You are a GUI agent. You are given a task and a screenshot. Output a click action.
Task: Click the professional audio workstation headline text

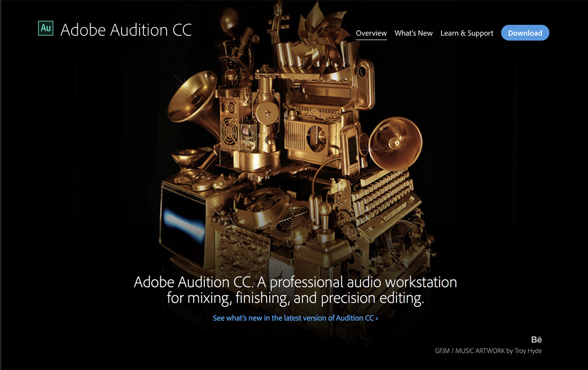pyautogui.click(x=295, y=291)
